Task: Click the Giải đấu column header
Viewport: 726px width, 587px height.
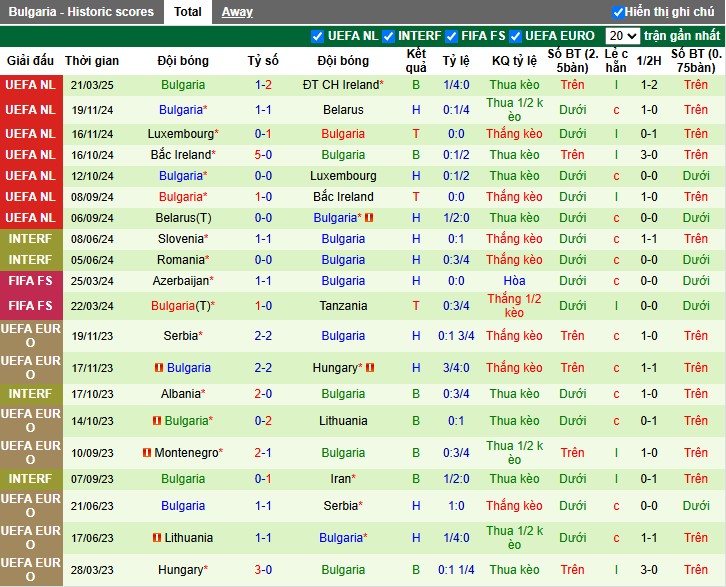Action: click(31, 61)
